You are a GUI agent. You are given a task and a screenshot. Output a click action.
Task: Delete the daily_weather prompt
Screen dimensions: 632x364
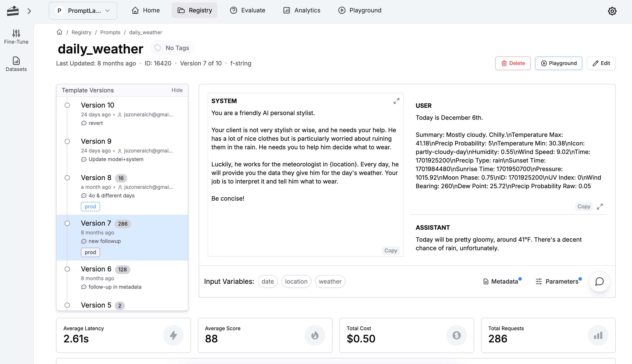point(513,63)
